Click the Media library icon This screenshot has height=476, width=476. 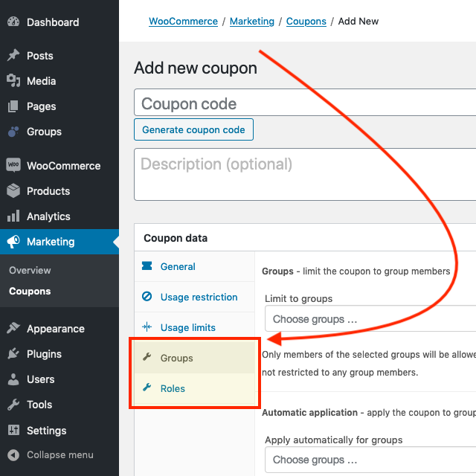[x=13, y=81]
